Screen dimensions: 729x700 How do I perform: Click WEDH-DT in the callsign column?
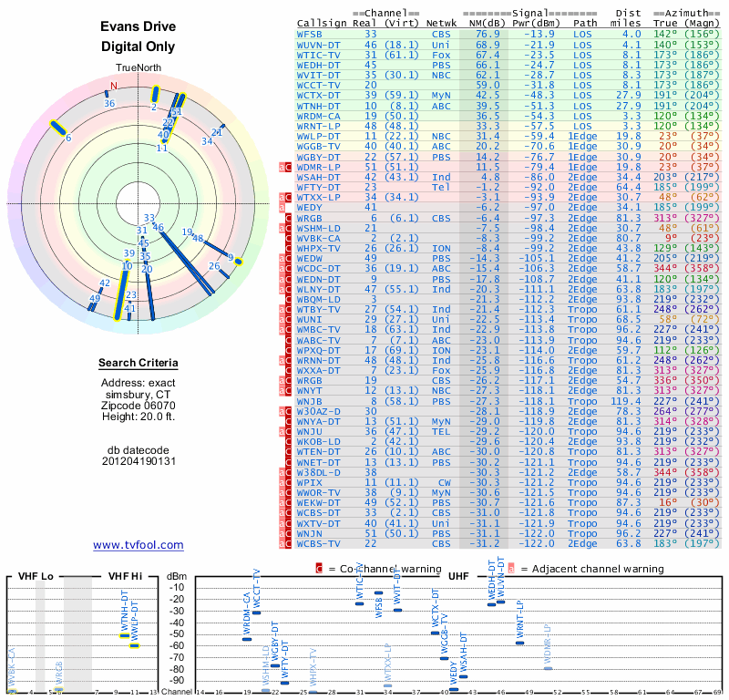point(318,65)
